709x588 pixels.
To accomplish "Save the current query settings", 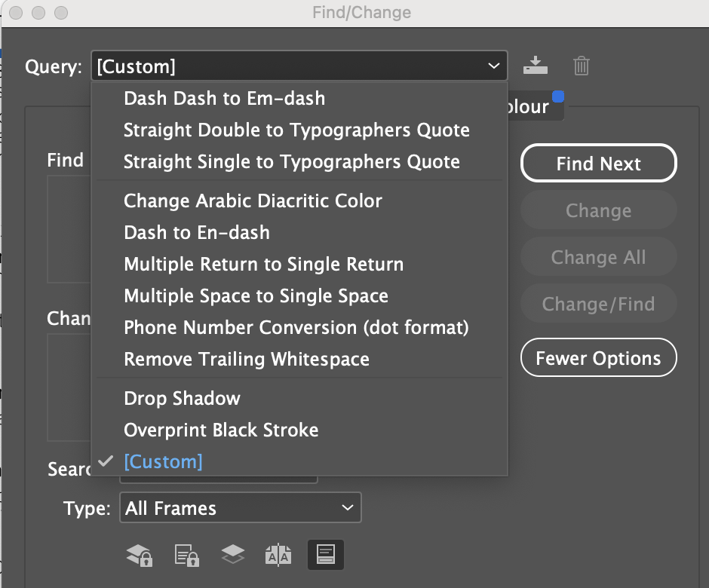I will coord(536,66).
